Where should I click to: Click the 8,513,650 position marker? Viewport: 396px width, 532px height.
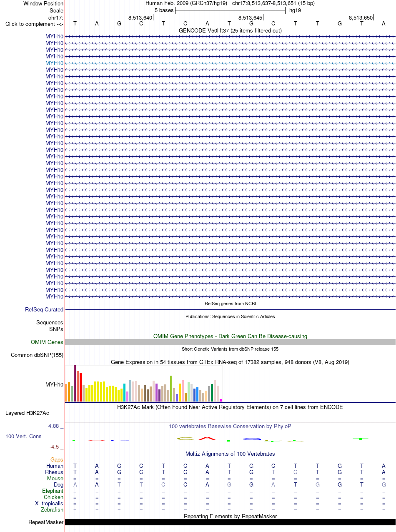click(361, 18)
